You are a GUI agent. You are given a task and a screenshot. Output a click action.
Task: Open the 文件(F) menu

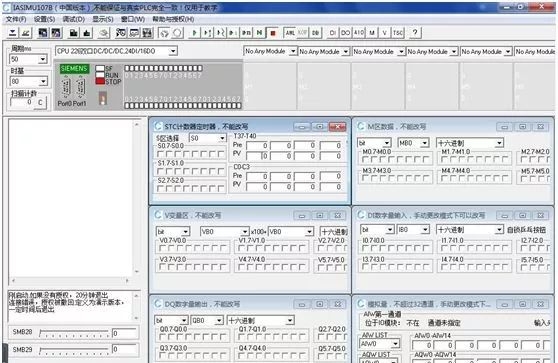[x=16, y=19]
